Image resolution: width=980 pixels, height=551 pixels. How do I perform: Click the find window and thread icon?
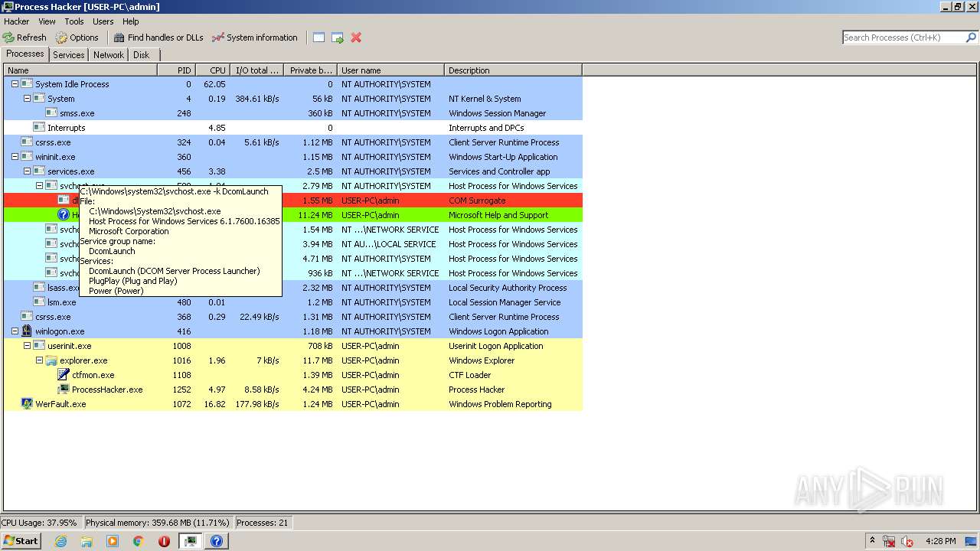point(338,37)
